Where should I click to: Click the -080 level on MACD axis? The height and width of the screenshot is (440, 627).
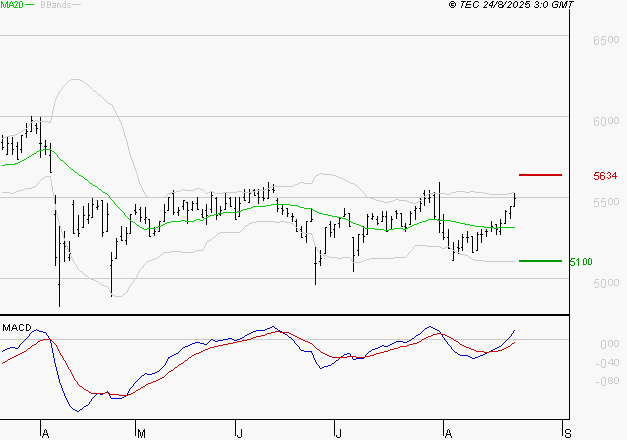tap(607, 381)
